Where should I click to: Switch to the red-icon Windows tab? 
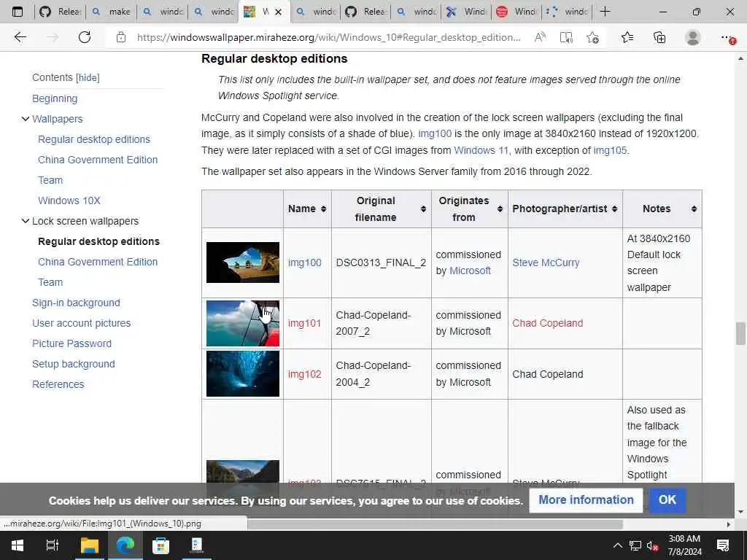(517, 12)
